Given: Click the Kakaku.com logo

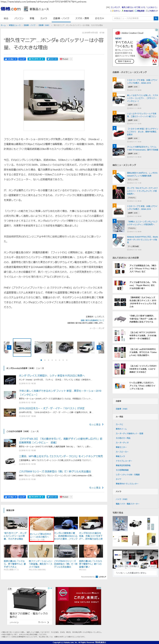Looking at the screenshot, I should tap(11, 9).
